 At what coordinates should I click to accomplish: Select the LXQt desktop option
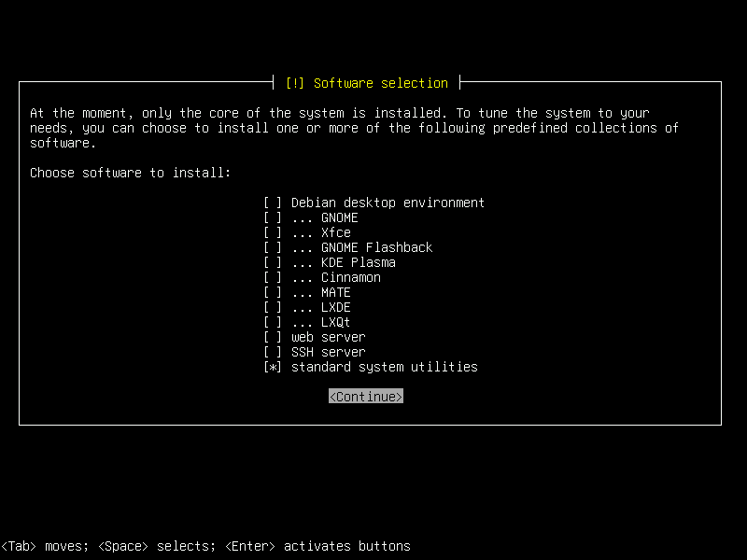click(271, 322)
